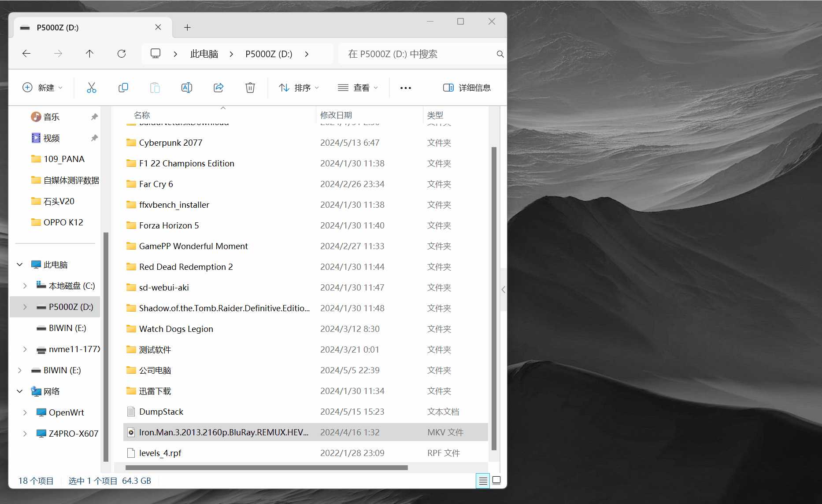
Task: Click the Share icon
Action: point(218,88)
